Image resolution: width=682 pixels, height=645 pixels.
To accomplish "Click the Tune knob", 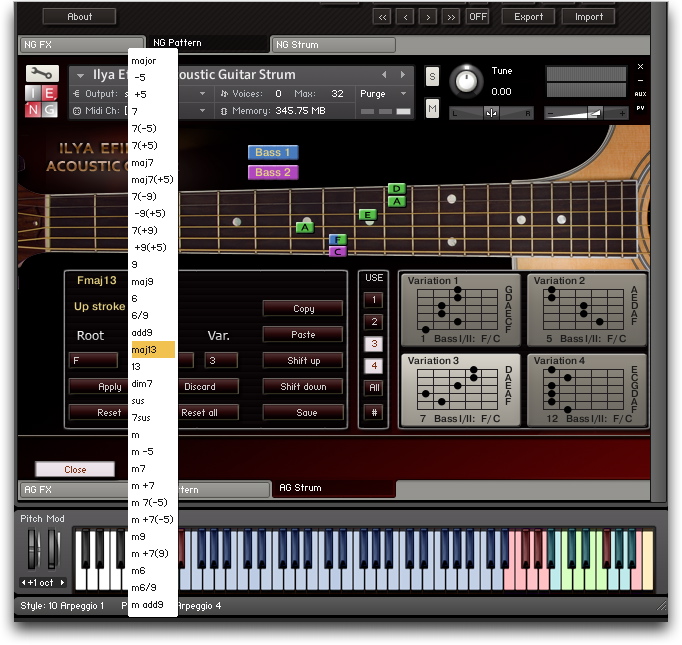I will (466, 81).
